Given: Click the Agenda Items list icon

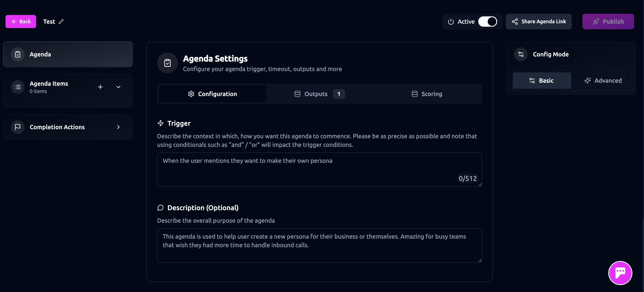Looking at the screenshot, I should 17,87.
